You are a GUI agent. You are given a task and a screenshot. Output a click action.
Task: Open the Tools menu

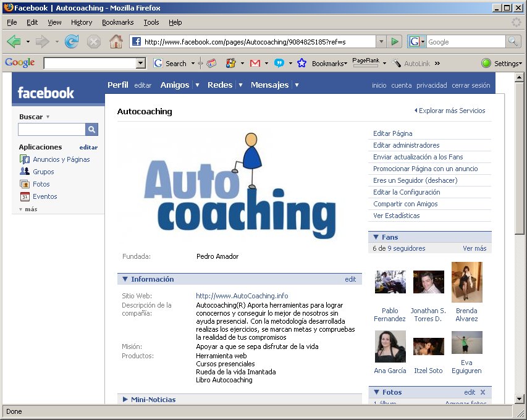coord(151,22)
